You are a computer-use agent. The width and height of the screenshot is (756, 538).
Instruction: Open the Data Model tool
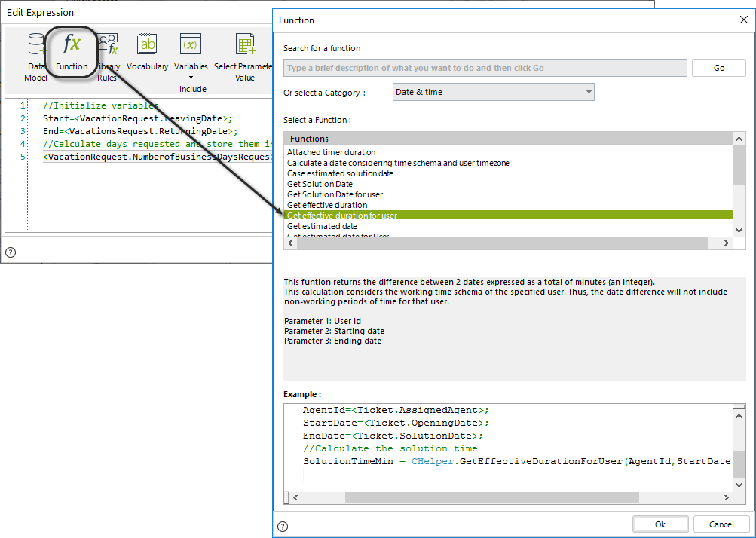tap(35, 57)
